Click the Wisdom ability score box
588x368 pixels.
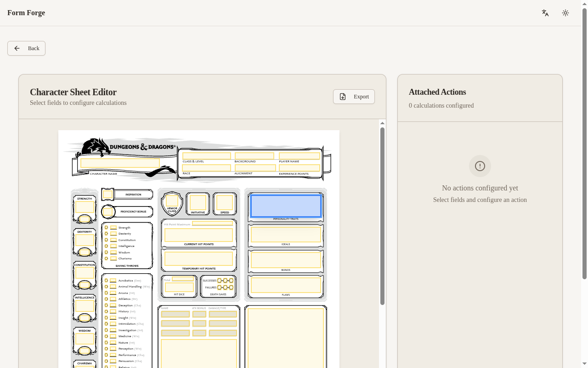(85, 339)
